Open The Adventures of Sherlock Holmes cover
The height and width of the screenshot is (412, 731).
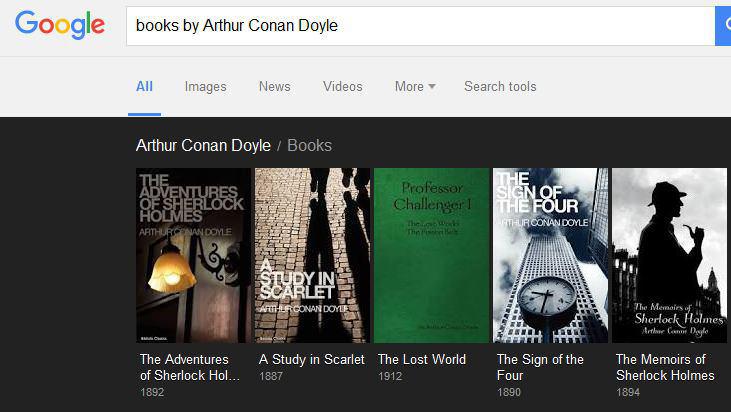coord(193,255)
